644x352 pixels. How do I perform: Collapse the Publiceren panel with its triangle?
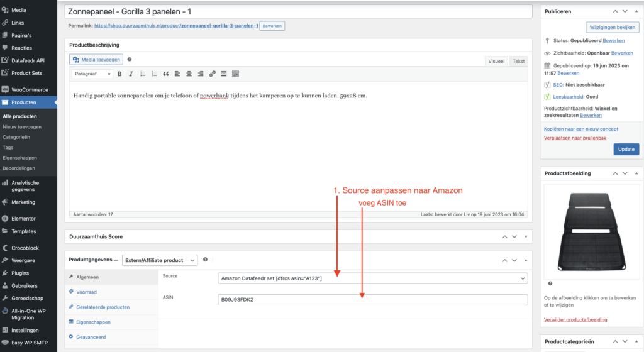pos(636,11)
